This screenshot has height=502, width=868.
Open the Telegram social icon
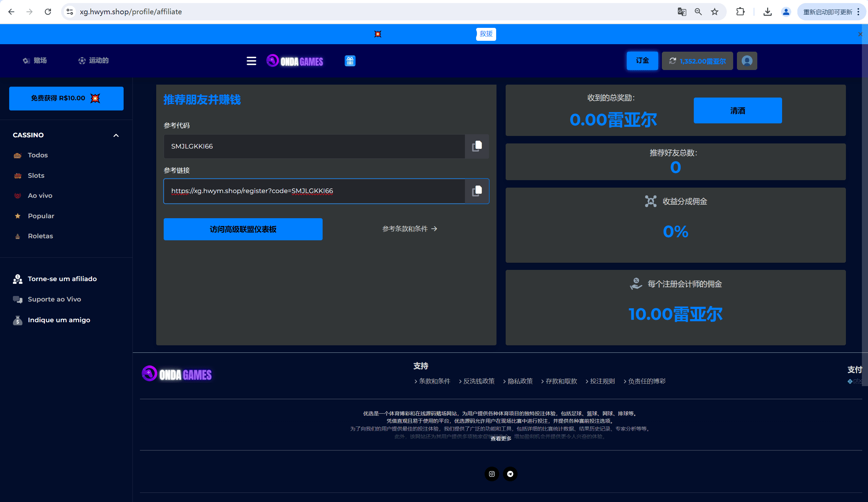pyautogui.click(x=510, y=474)
